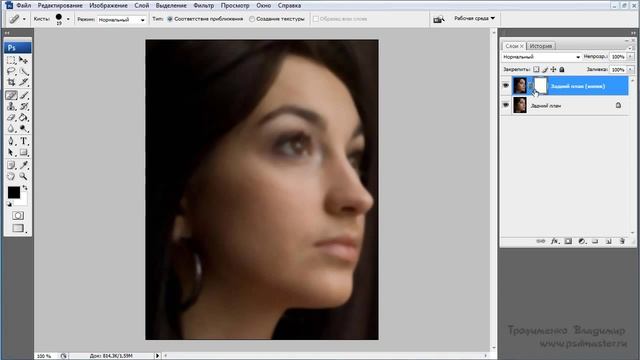Toggle lock all padlock icon
This screenshot has height=360, width=640.
pyautogui.click(x=562, y=69)
